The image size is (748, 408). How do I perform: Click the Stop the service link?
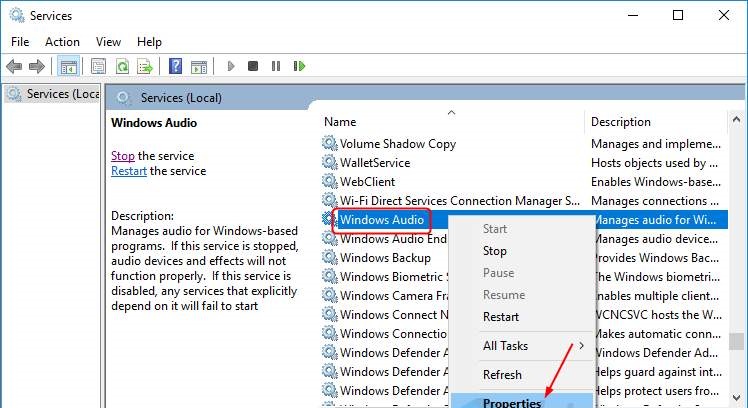pos(123,156)
